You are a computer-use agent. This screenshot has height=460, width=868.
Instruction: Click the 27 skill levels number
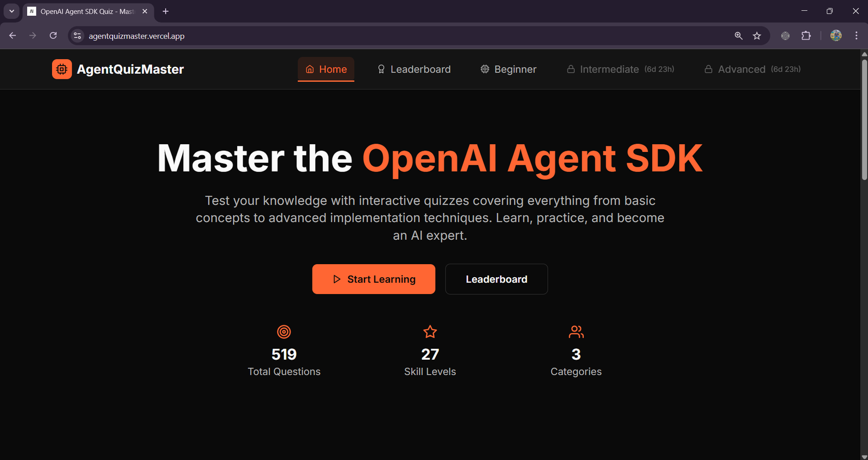click(430, 354)
